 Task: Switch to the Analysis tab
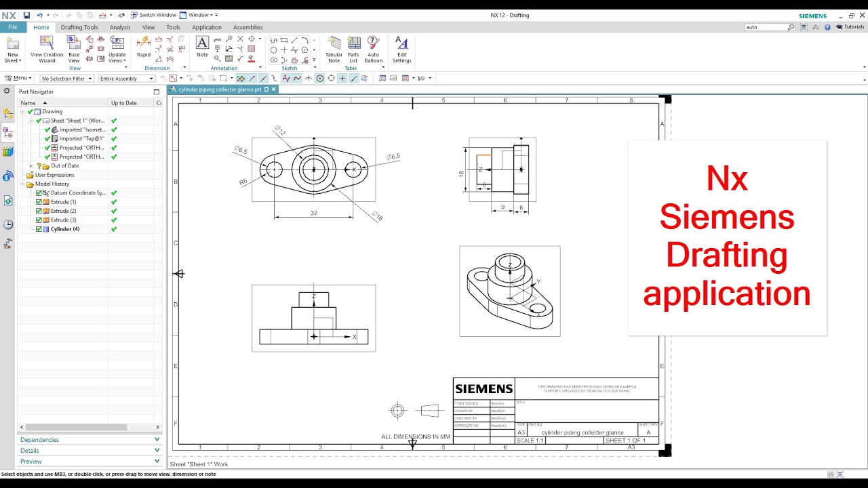click(x=120, y=27)
